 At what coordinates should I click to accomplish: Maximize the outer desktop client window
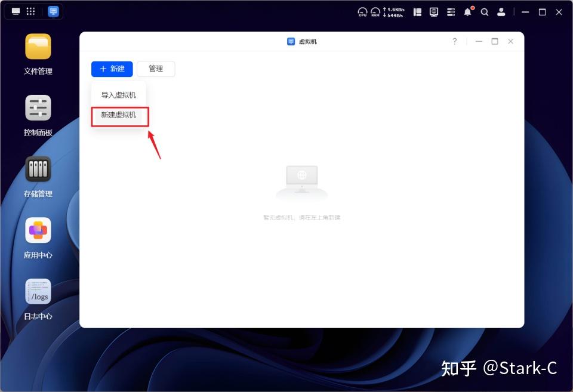543,12
